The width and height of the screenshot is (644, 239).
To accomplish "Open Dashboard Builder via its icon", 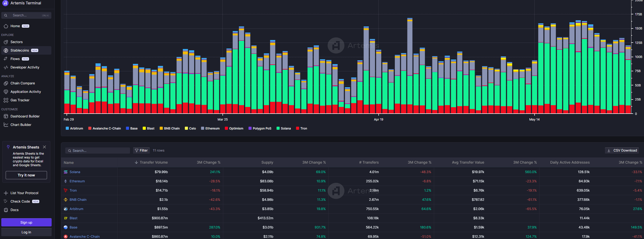I will click(6, 116).
